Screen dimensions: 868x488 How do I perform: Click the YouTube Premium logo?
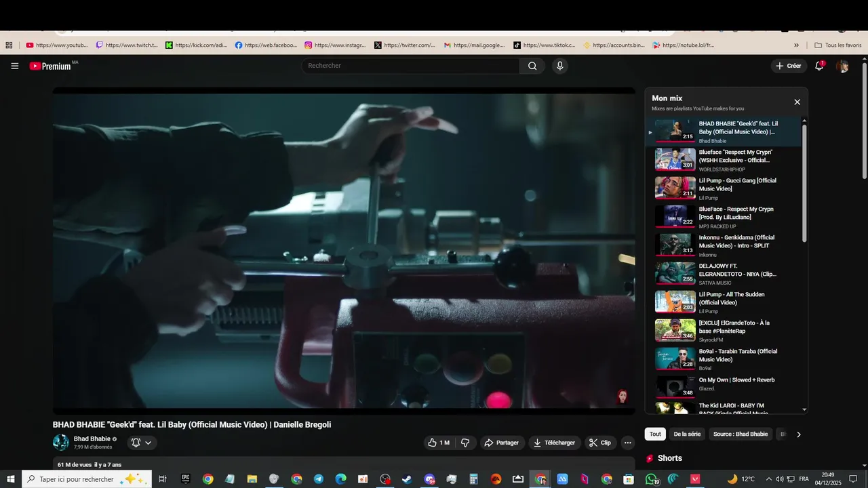pyautogui.click(x=51, y=66)
